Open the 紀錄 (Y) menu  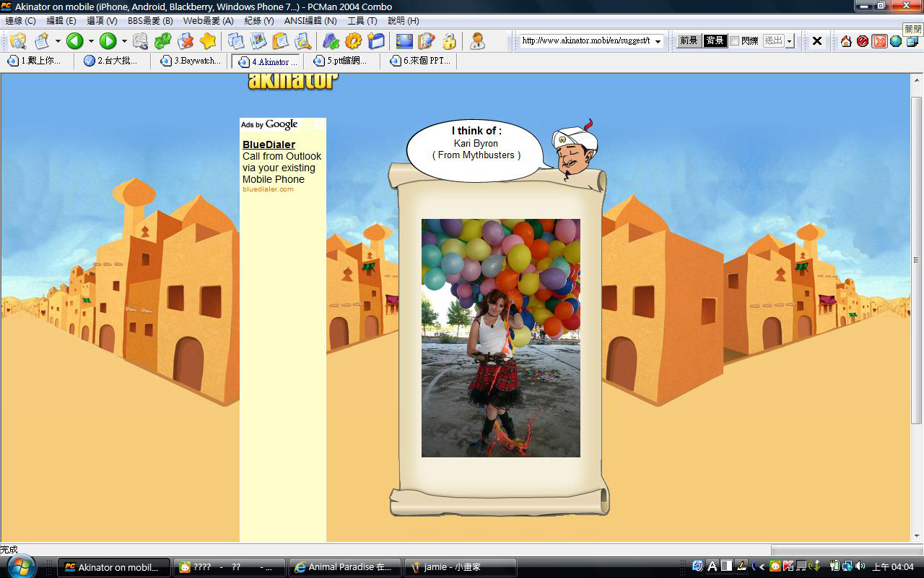point(259,21)
